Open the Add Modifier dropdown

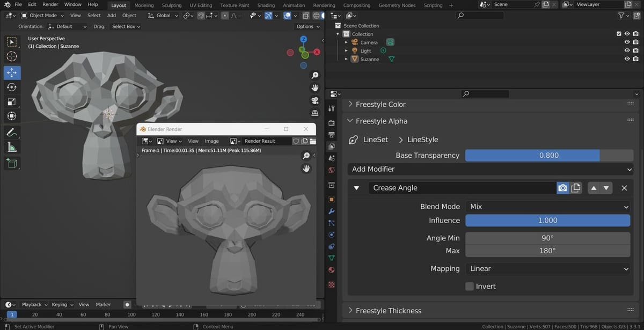click(491, 169)
